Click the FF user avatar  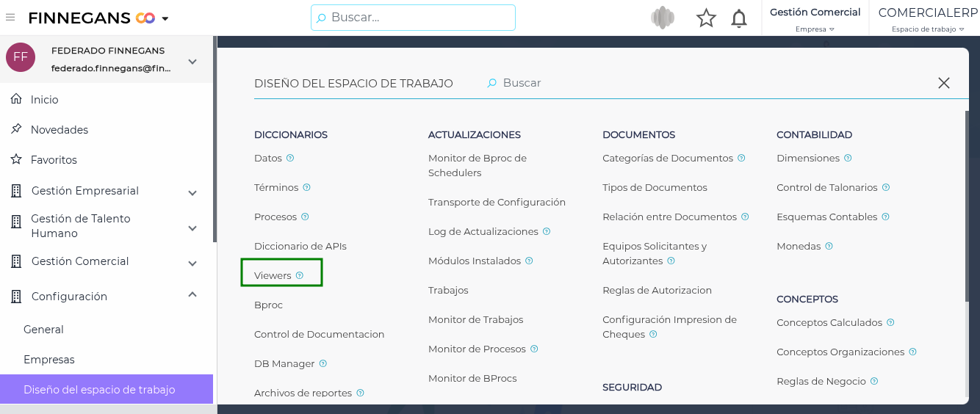coord(21,57)
